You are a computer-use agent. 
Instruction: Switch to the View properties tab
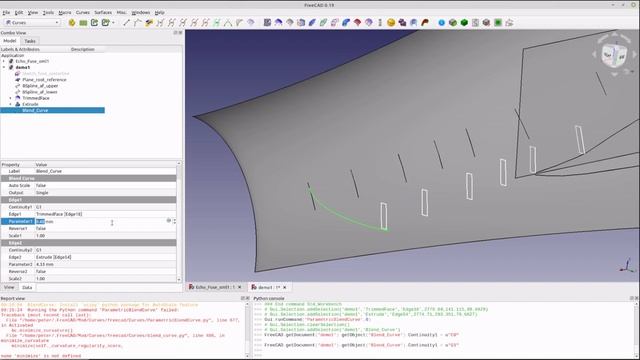click(9, 287)
